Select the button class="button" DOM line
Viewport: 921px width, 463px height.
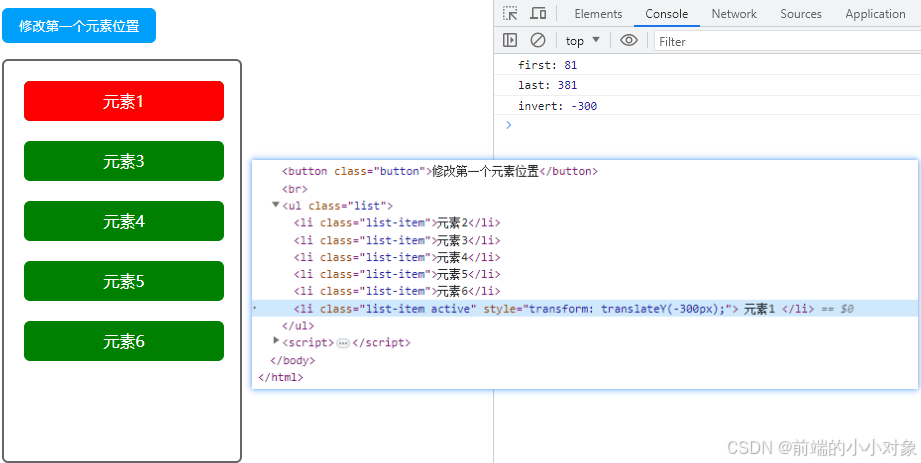439,172
